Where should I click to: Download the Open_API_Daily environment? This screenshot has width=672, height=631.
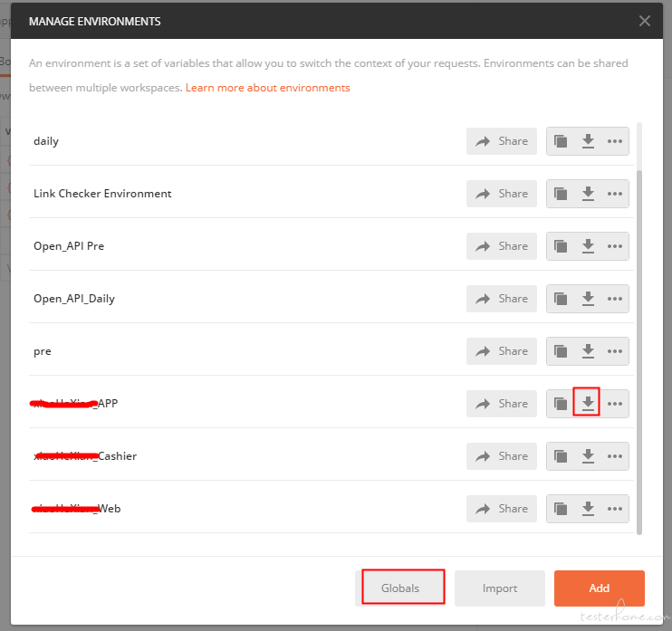click(x=588, y=299)
